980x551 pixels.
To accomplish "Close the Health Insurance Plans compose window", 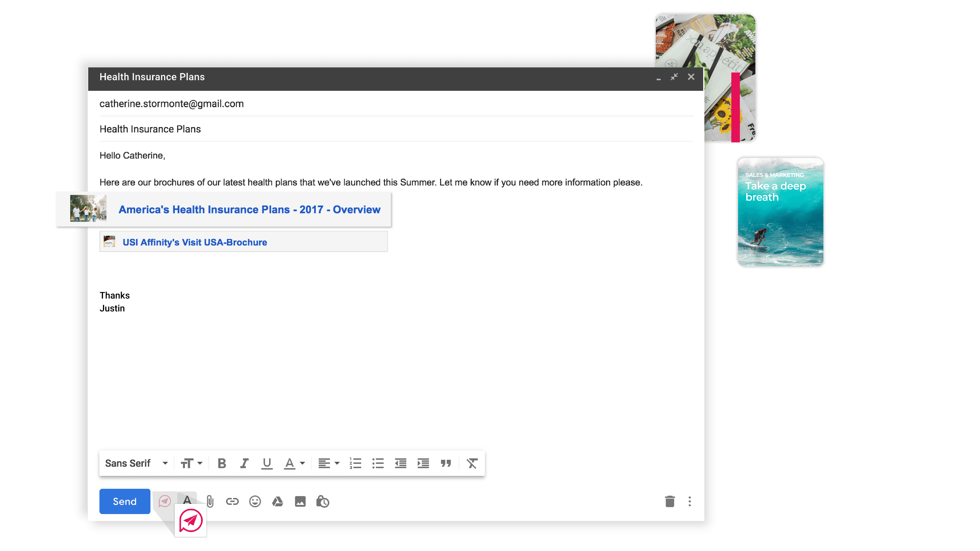I will coord(691,77).
